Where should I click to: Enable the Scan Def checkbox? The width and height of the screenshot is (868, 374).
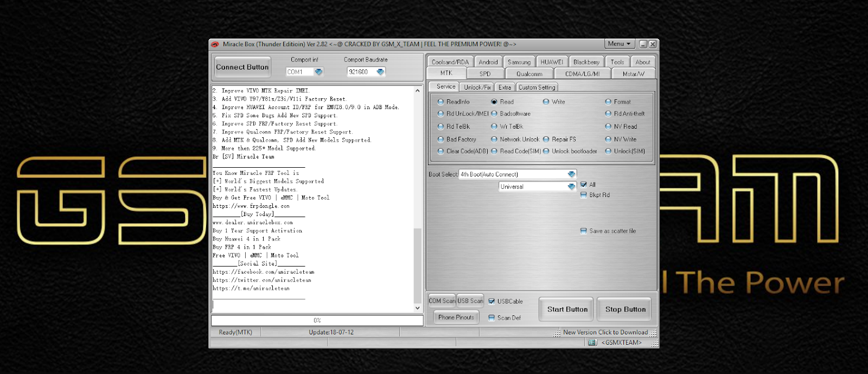coord(492,318)
